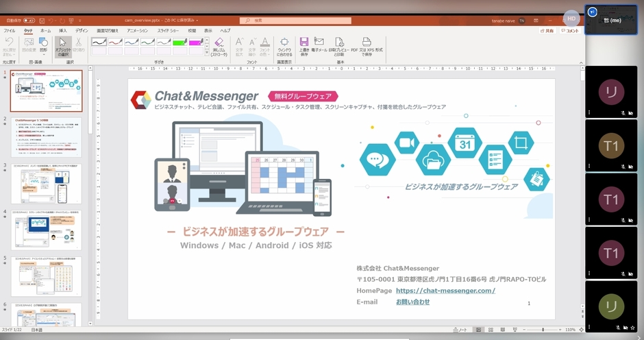Switch to the デザイン tab

click(x=82, y=30)
